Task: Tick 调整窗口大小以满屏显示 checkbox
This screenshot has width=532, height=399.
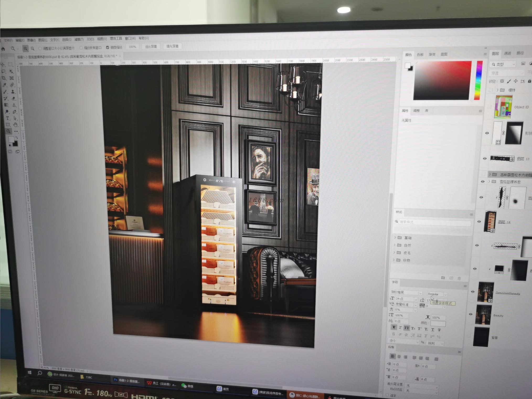Action: pos(40,48)
